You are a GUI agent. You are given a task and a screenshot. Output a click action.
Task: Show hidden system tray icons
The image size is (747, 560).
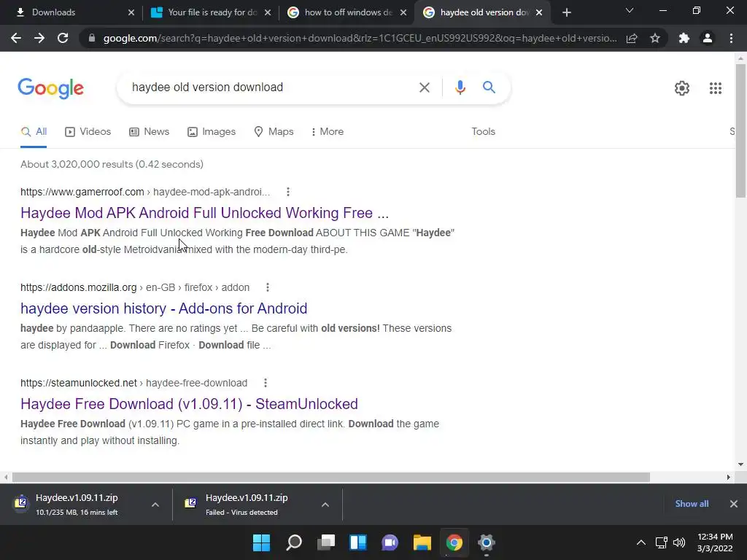[641, 542]
